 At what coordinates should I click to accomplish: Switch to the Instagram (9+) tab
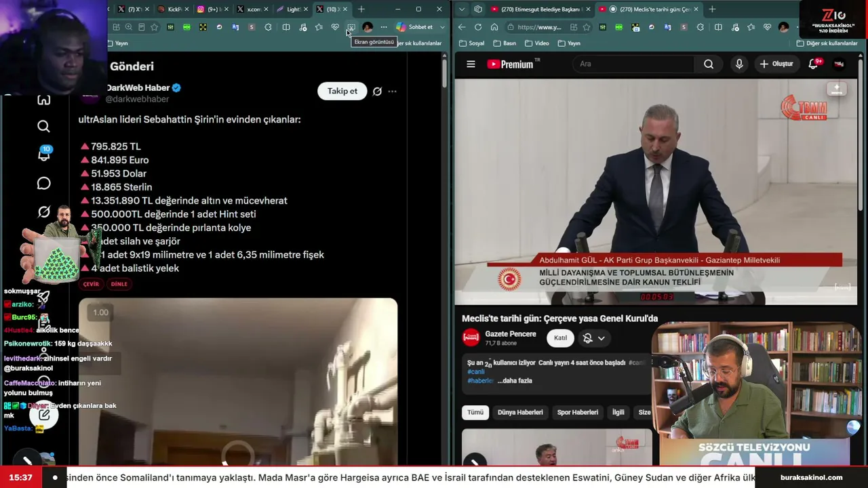[212, 9]
